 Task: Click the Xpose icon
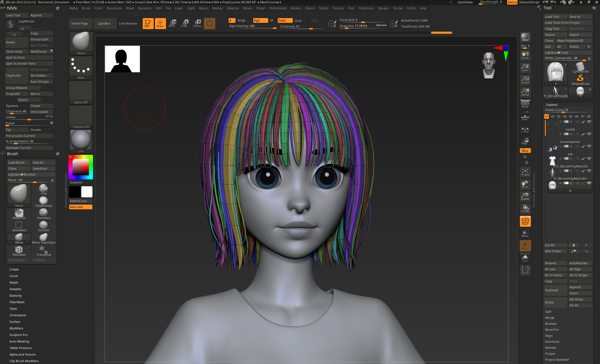525,270
